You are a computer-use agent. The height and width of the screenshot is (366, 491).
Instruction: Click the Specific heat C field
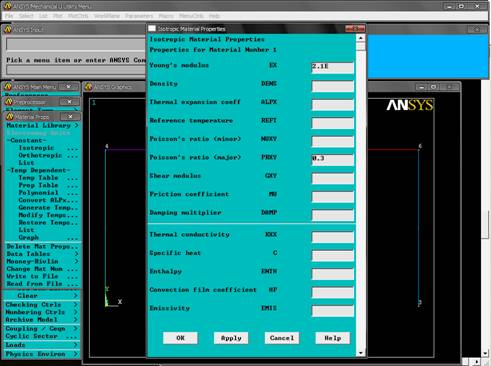[333, 255]
